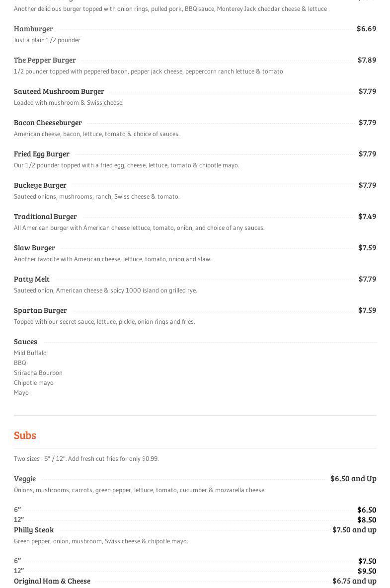Click the Sauces heading
The width and height of the screenshot is (390, 588).
tap(25, 342)
